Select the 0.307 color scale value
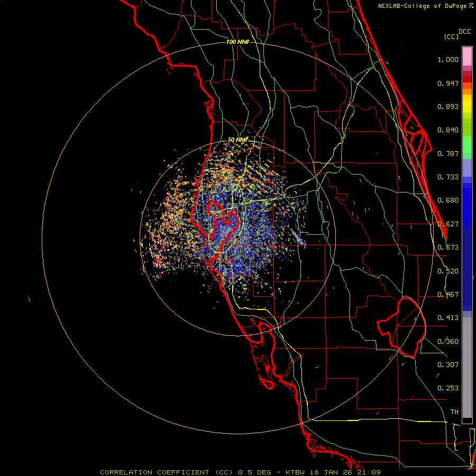Viewport: 476px width, 476px height. coord(448,365)
